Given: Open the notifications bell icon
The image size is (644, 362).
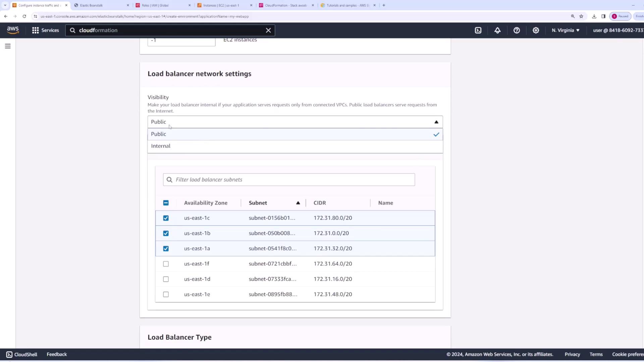Looking at the screenshot, I should pyautogui.click(x=497, y=30).
